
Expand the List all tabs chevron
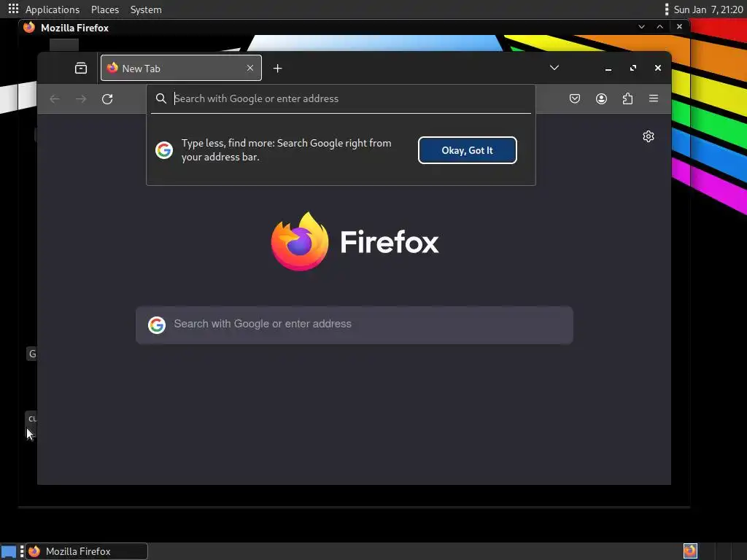[554, 68]
